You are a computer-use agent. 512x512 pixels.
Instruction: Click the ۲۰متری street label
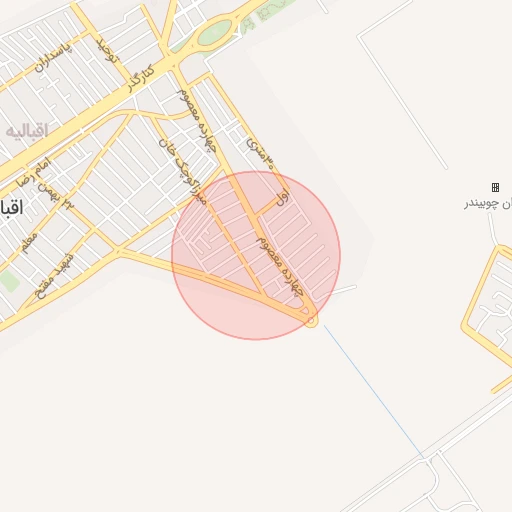coord(261,154)
